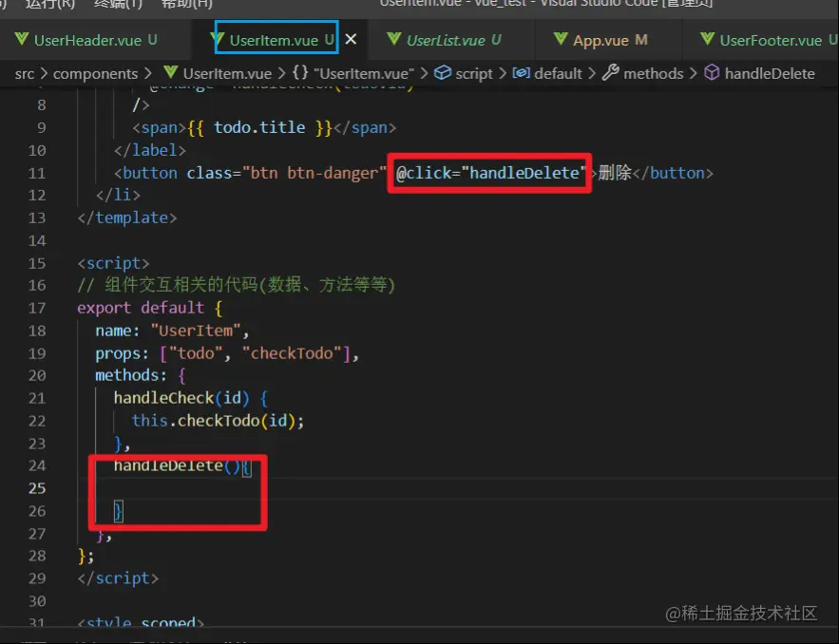Click the script breadcrumb item

473,73
